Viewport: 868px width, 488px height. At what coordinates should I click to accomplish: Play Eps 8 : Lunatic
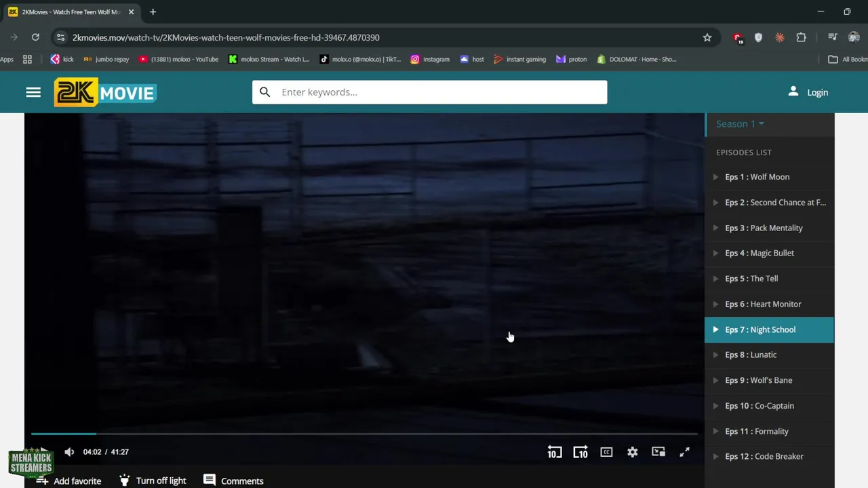[770, 354]
